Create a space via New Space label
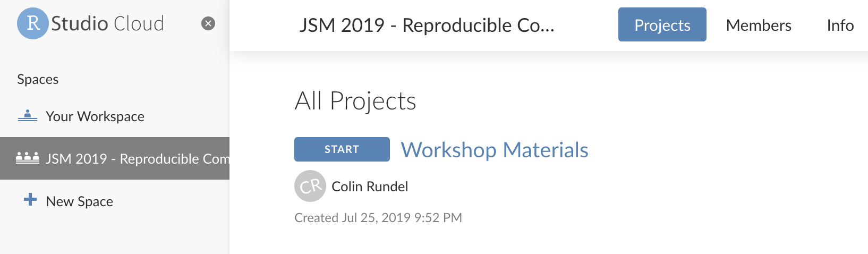 point(80,201)
